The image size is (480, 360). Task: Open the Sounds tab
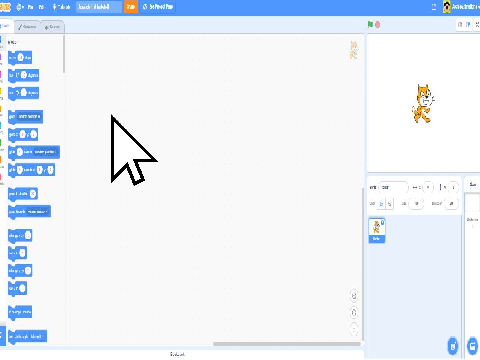tap(52, 27)
